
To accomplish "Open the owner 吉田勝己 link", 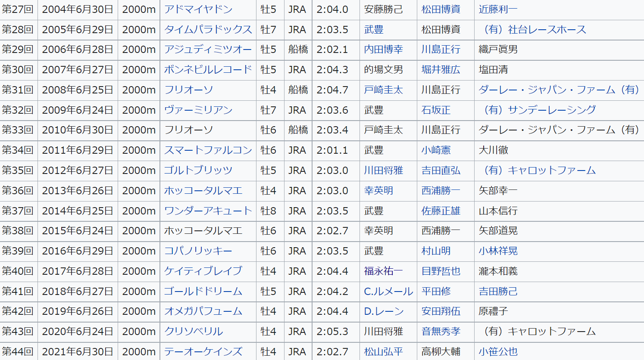I will pyautogui.click(x=498, y=291).
